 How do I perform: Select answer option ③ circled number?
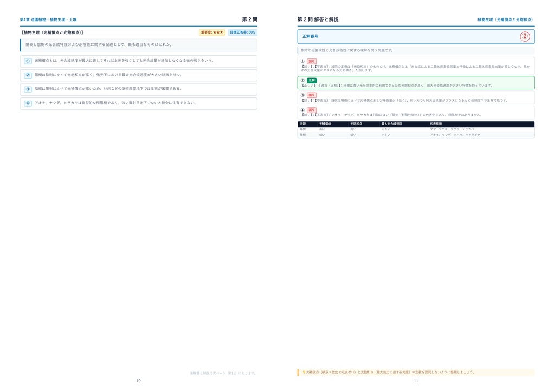pyautogui.click(x=28, y=89)
